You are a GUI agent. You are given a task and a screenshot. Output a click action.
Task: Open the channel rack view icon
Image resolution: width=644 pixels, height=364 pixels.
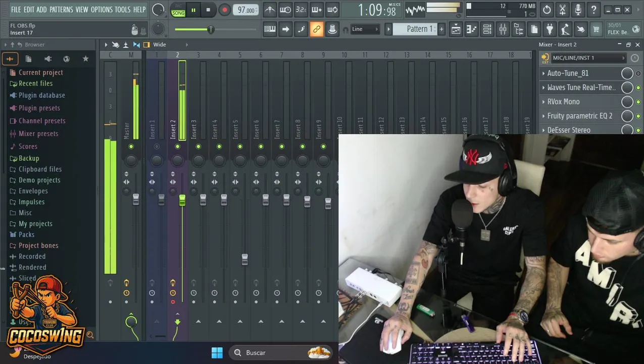(487, 29)
